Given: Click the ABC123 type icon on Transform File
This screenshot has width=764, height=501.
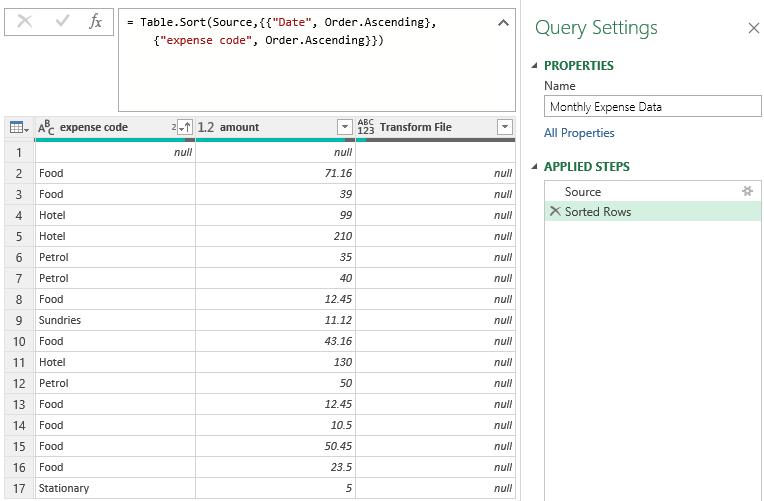Looking at the screenshot, I should point(365,127).
